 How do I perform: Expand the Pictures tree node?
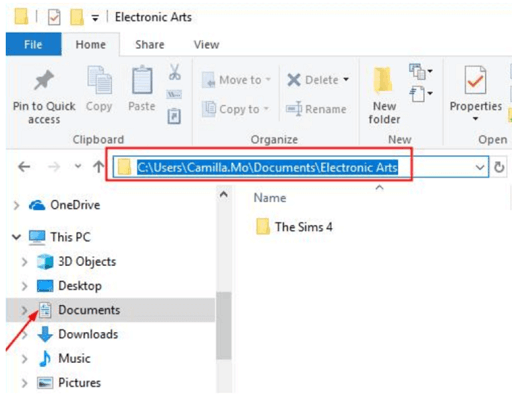pyautogui.click(x=24, y=383)
